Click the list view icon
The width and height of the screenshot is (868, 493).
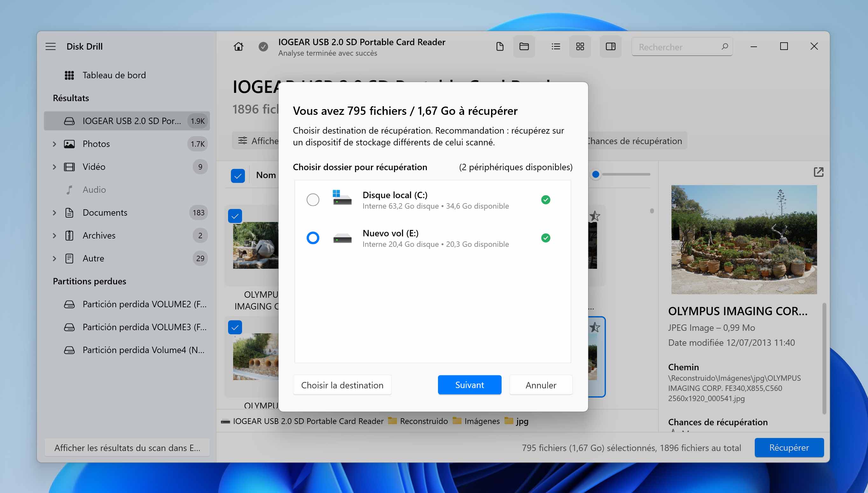pyautogui.click(x=554, y=46)
